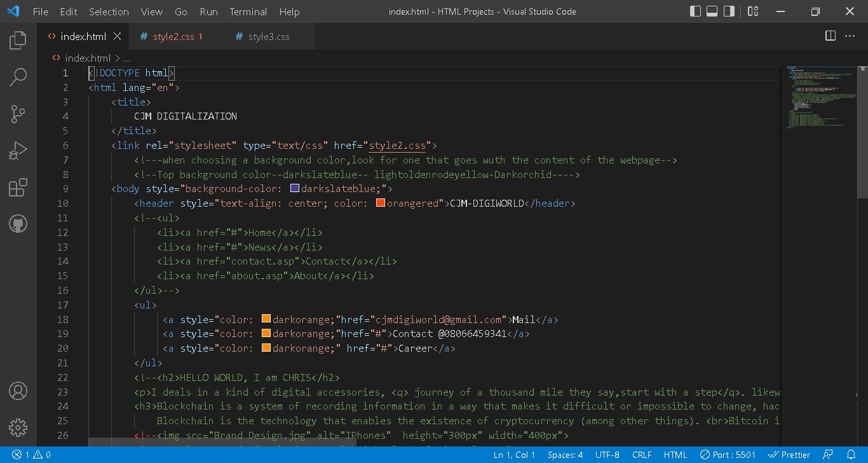Open the Source Control panel icon
The width and height of the screenshot is (868, 463).
click(x=17, y=114)
